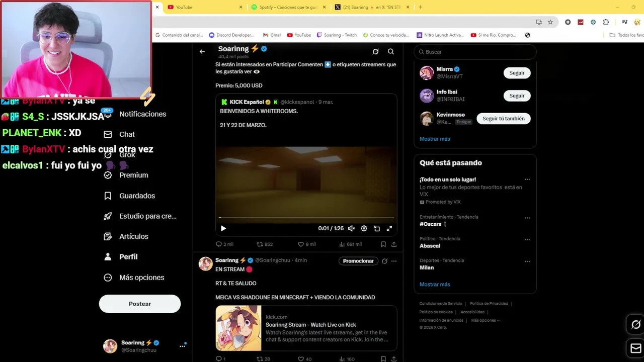Open Soarinng - Twitch bookmark
Screen dimensions: 644x362
coord(337,35)
